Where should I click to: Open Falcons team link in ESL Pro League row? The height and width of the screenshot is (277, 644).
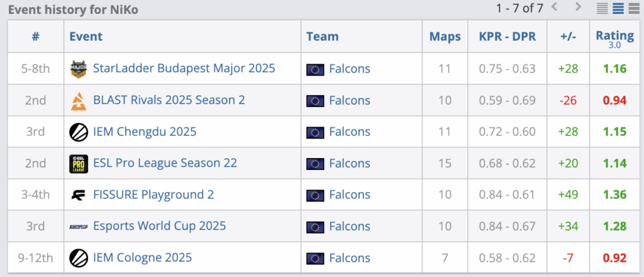pyautogui.click(x=349, y=163)
